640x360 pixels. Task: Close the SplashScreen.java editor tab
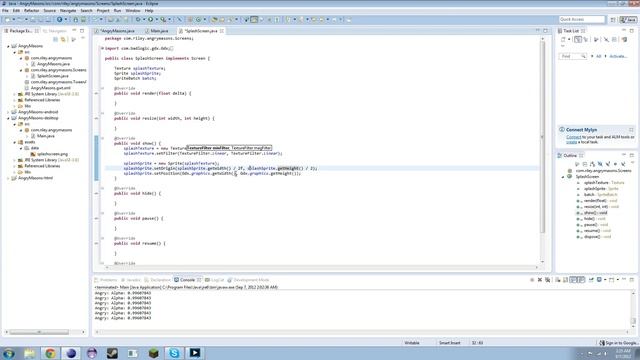pyautogui.click(x=222, y=31)
